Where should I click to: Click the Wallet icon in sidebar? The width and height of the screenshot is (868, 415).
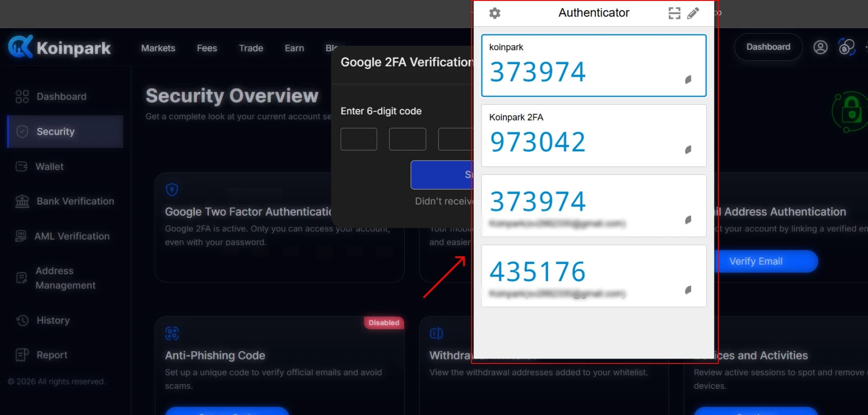21,166
